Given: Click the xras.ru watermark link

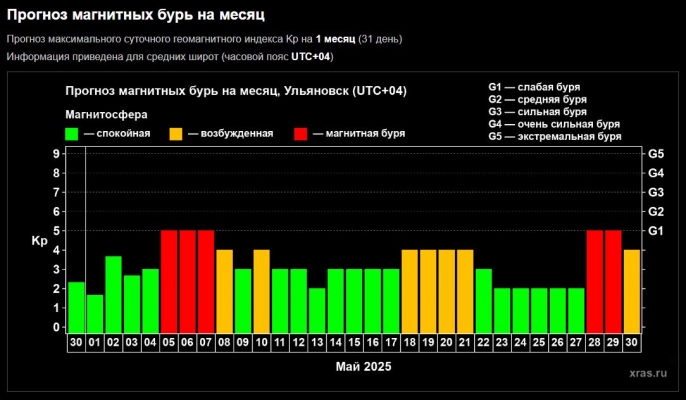Looking at the screenshot, I should [x=649, y=372].
